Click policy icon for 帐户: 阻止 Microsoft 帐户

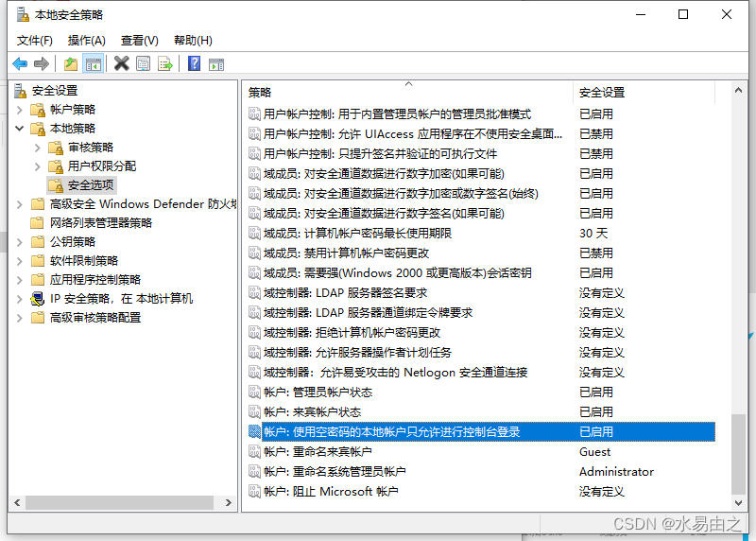pyautogui.click(x=254, y=491)
